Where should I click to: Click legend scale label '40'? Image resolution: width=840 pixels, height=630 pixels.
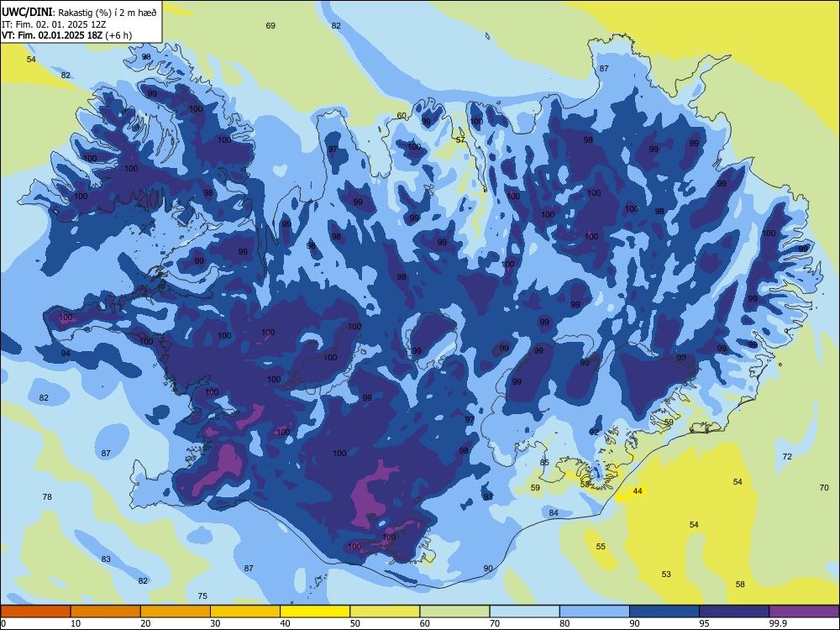286,623
